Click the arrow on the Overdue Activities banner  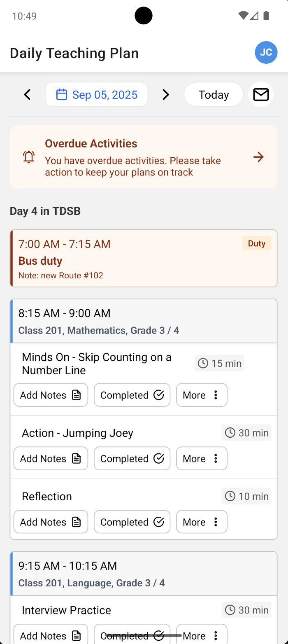pos(258,157)
